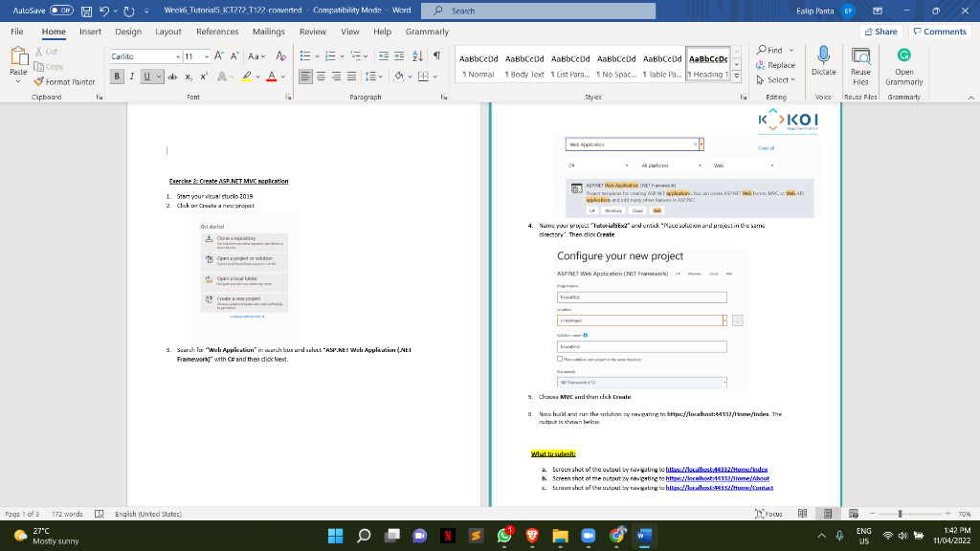Viewport: 980px width, 551px height.
Task: Click Replace in Editing group
Action: pyautogui.click(x=775, y=65)
